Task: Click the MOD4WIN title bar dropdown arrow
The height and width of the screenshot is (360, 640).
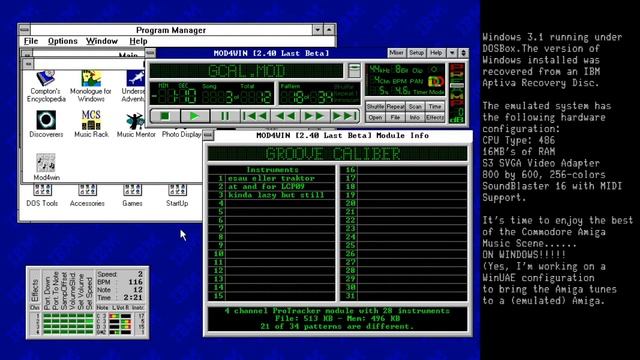Action: tap(452, 53)
